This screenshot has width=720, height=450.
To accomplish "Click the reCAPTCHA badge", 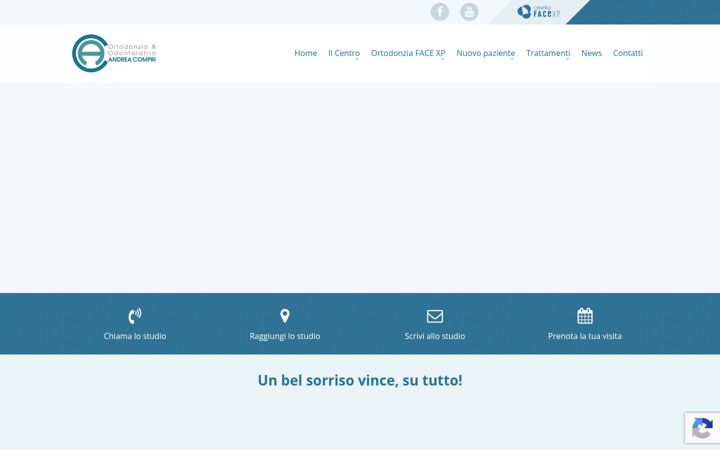I will coord(702,428).
